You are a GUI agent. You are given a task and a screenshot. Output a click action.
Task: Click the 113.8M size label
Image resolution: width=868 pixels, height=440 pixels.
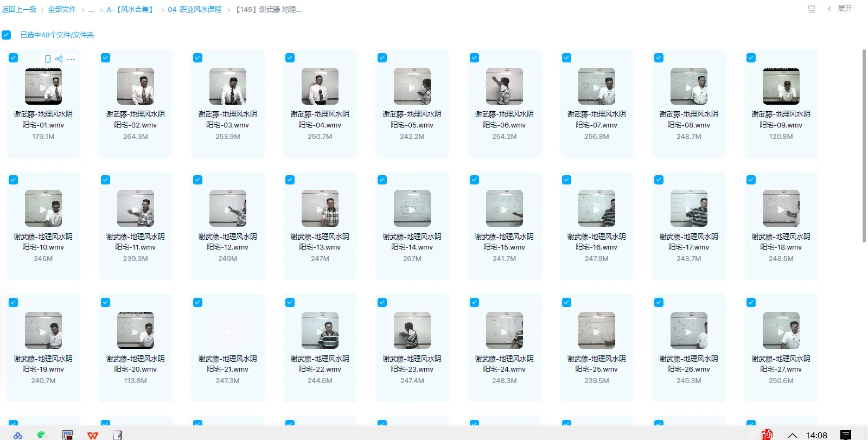(x=136, y=381)
